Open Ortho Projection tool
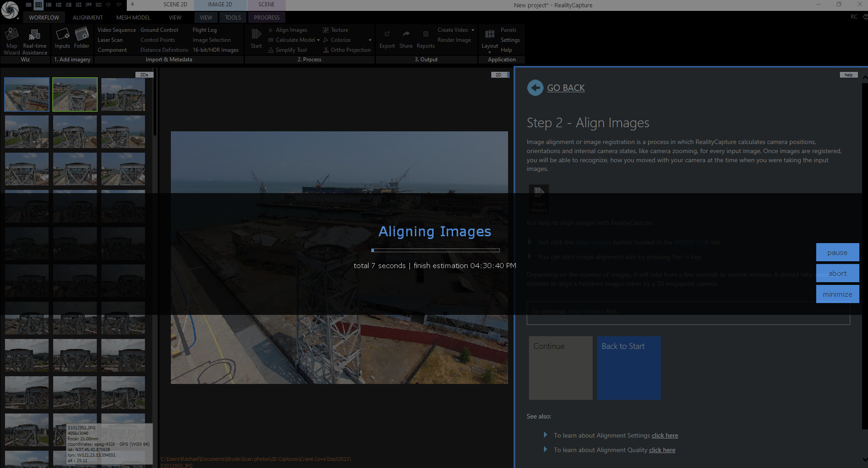Image resolution: width=868 pixels, height=468 pixels. pyautogui.click(x=347, y=50)
